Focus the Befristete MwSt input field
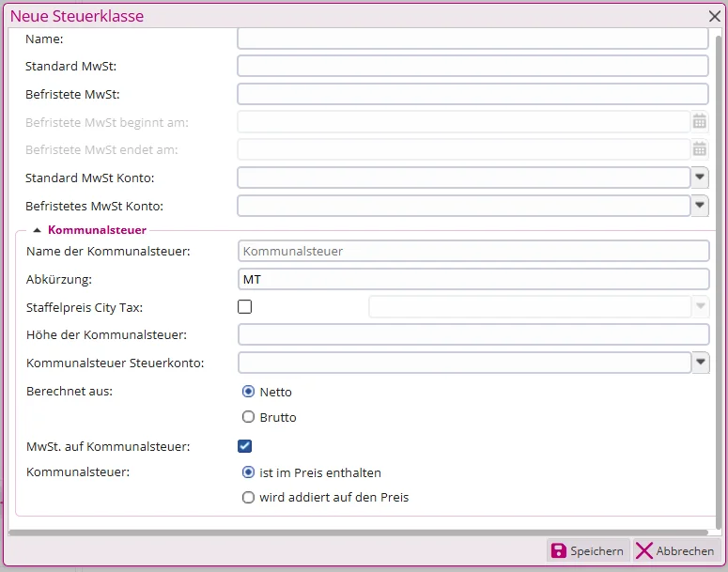The width and height of the screenshot is (728, 572). [x=472, y=94]
